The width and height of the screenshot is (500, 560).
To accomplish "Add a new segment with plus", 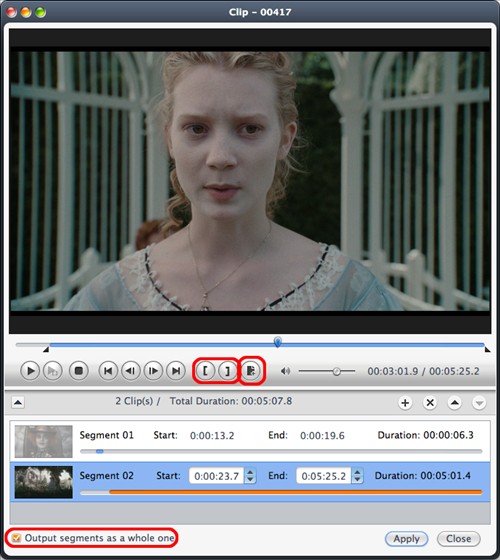I will coord(405,403).
